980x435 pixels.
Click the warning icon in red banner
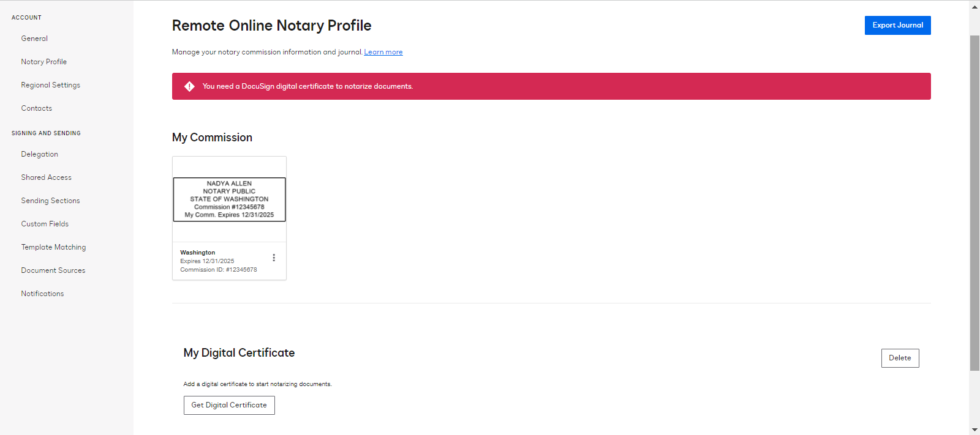pos(190,86)
